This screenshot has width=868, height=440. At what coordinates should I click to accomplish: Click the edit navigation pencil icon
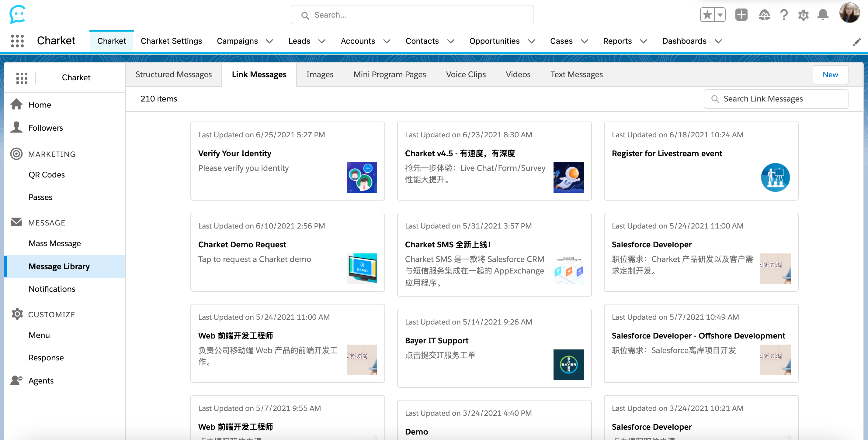[856, 42]
